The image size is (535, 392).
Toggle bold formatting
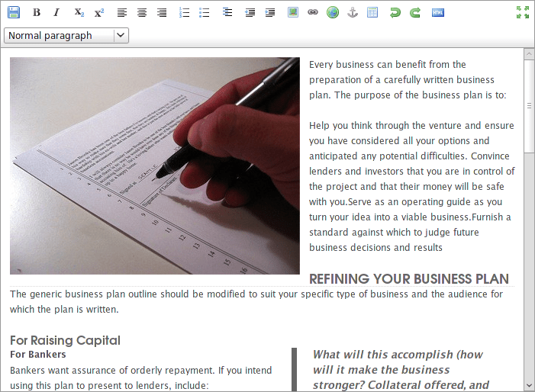pyautogui.click(x=37, y=13)
